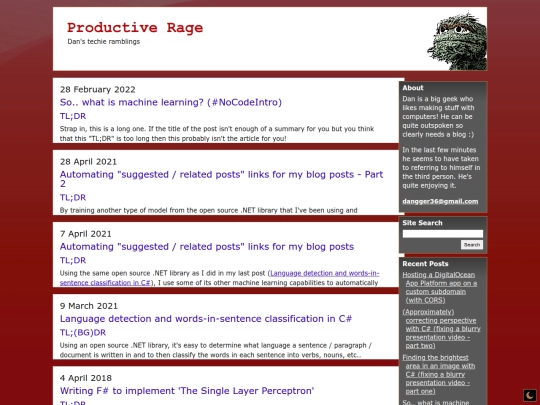Open recent post "(Approximately) correcting perspective with C#"
Image resolution: width=540 pixels, height=405 pixels.
pyautogui.click(x=441, y=329)
